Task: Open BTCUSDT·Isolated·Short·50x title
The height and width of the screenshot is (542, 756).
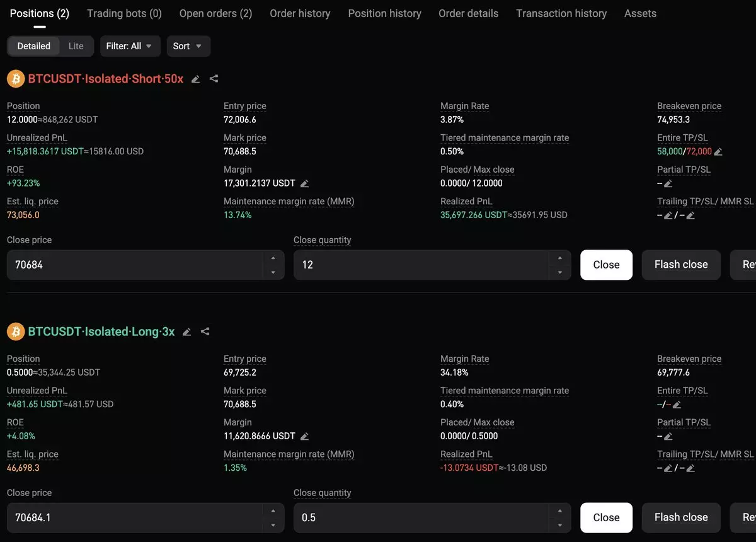Action: tap(106, 79)
